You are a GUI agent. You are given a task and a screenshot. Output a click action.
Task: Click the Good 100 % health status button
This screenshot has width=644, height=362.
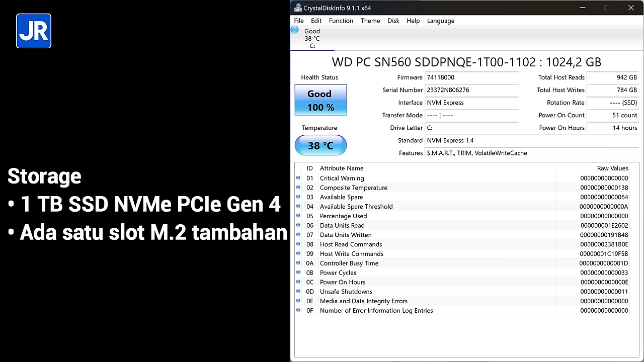(x=320, y=100)
